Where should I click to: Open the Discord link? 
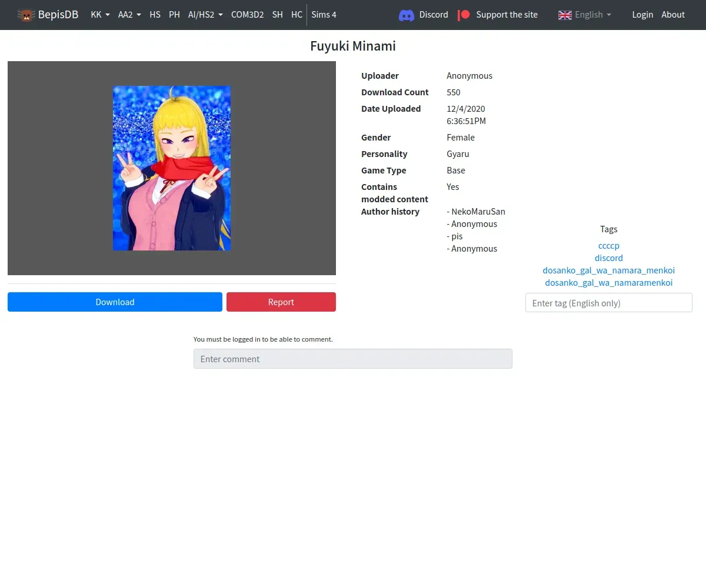[x=434, y=15]
